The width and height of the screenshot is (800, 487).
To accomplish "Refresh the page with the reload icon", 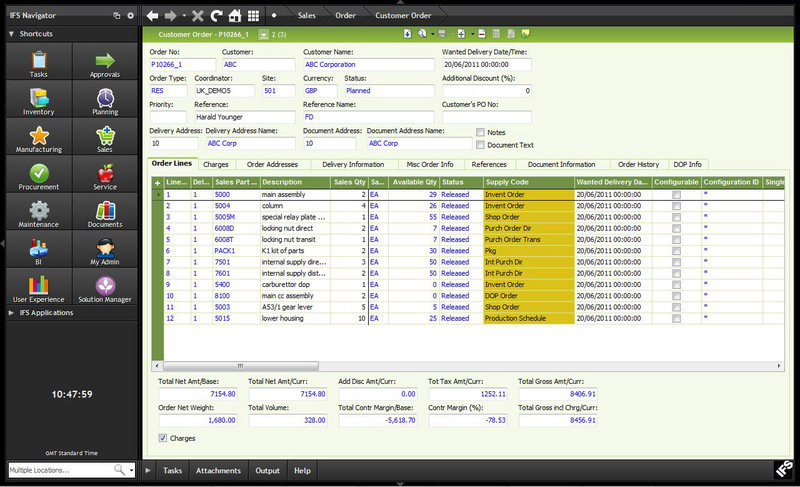I will (216, 16).
